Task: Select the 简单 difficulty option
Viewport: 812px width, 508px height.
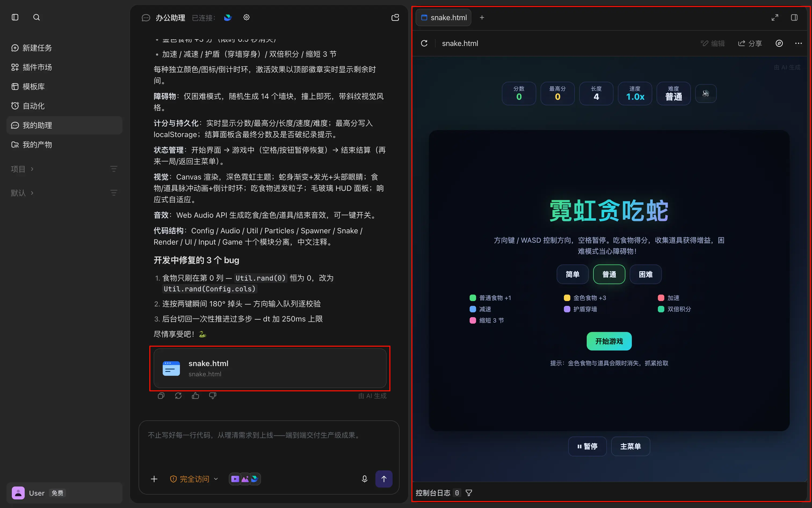Action: click(x=572, y=274)
